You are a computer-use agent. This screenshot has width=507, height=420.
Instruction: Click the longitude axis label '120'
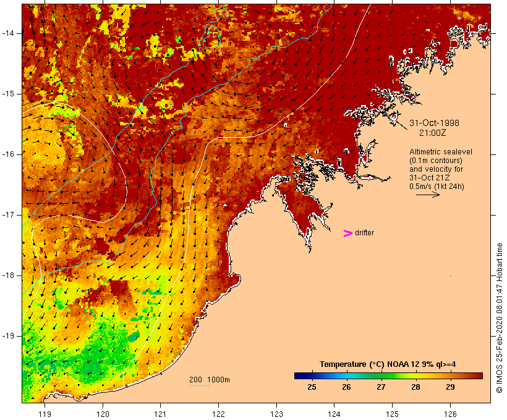pos(103,414)
